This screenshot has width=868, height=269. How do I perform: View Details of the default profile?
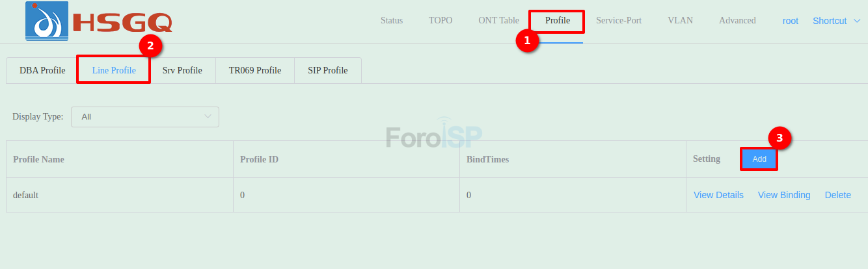(718, 195)
